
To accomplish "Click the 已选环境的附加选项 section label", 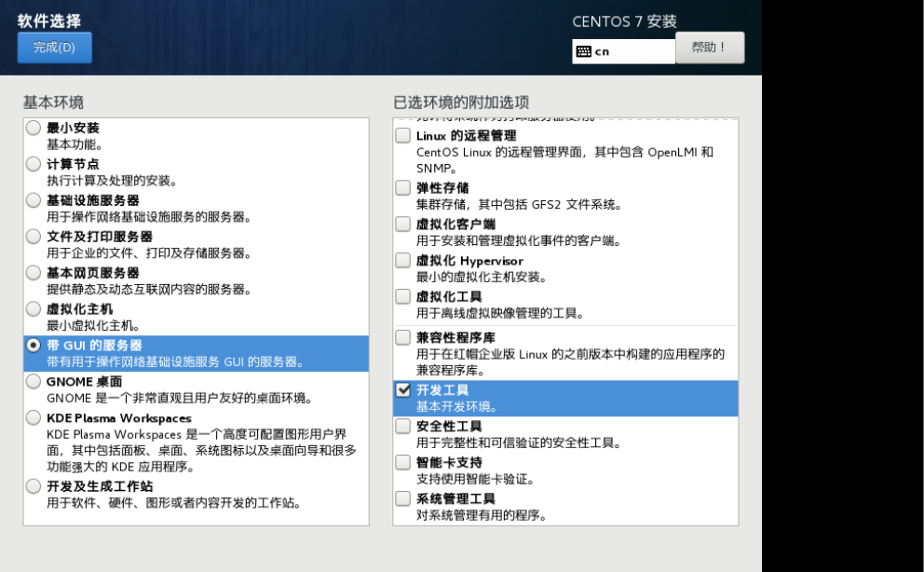I will coord(461,102).
